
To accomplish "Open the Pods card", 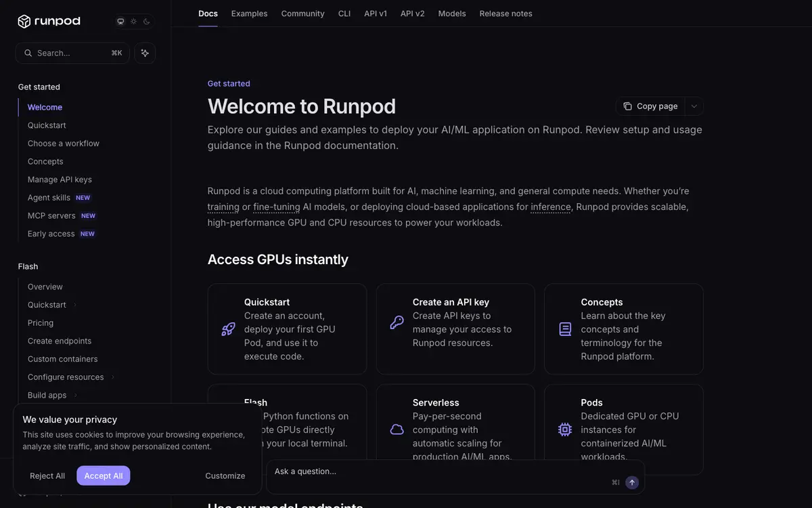I will click(x=624, y=429).
